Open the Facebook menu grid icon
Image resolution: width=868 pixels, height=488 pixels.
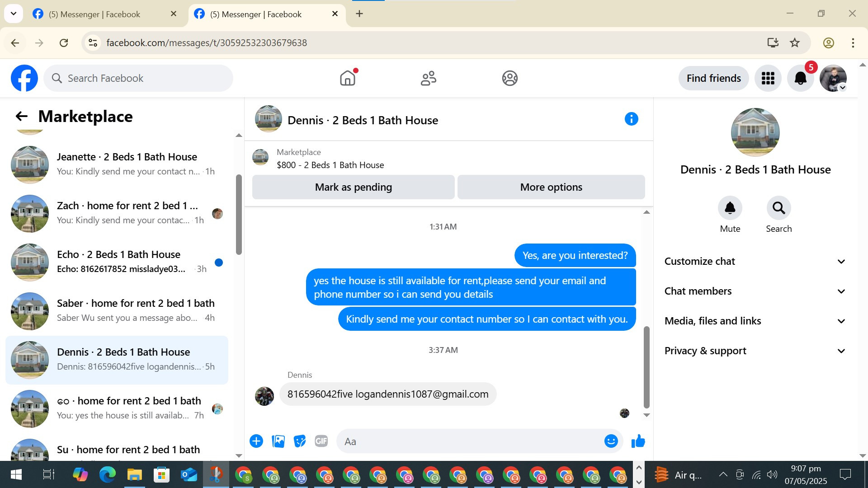click(x=768, y=78)
